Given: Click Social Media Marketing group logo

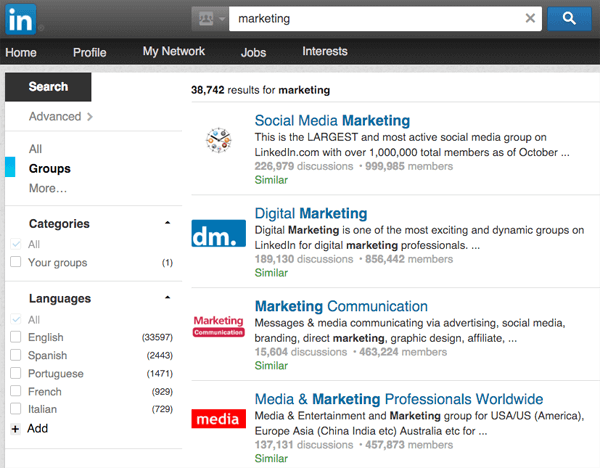Looking at the screenshot, I should click(x=218, y=140).
